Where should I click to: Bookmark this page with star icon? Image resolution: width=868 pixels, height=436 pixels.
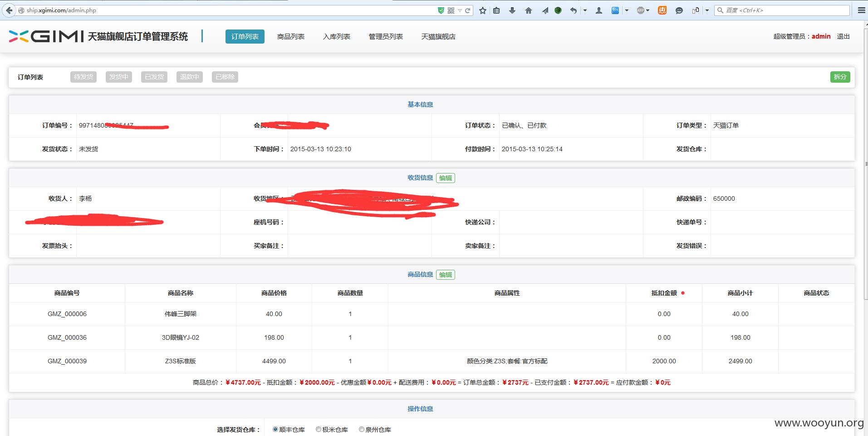482,10
